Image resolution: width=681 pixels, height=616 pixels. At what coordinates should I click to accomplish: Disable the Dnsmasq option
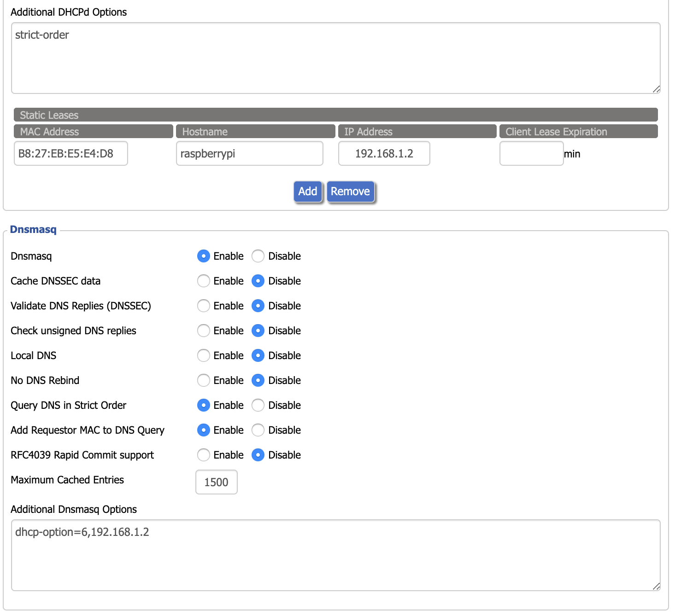258,256
